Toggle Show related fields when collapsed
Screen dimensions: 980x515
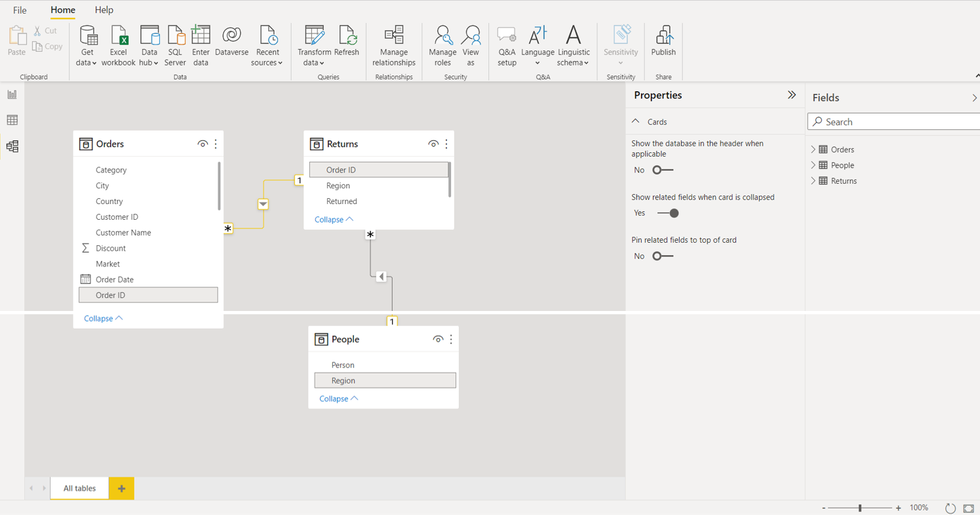point(668,213)
